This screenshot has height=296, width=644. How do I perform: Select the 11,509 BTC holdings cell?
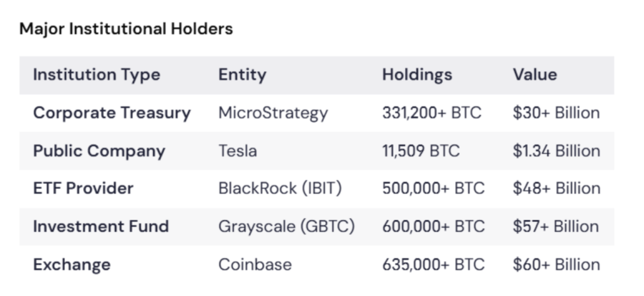tap(421, 151)
